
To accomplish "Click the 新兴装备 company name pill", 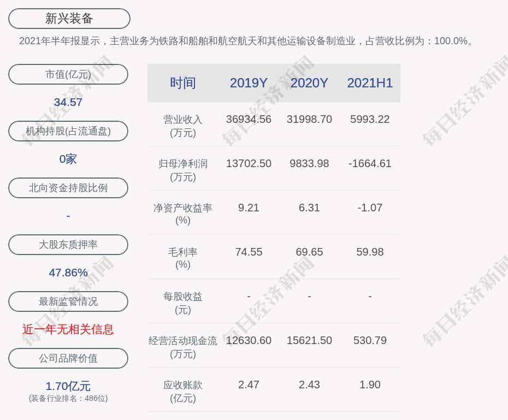I will pos(69,19).
